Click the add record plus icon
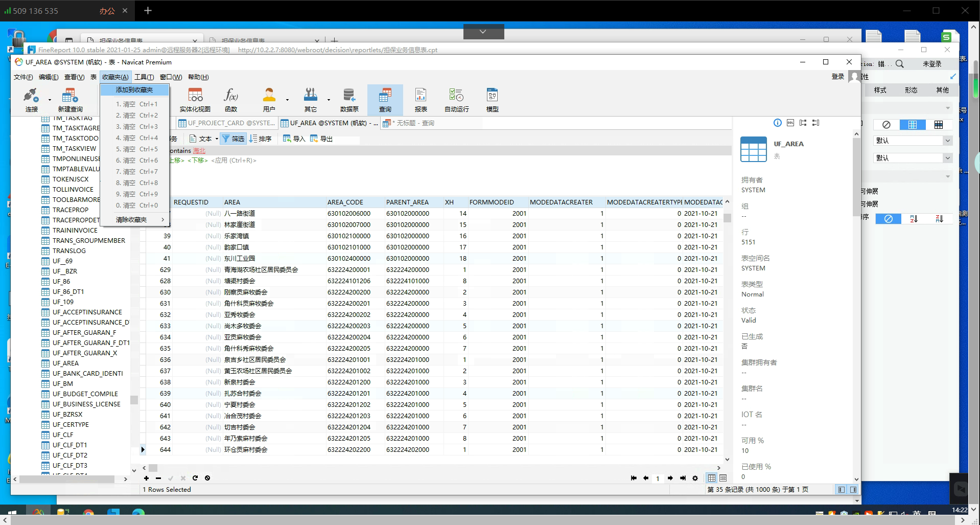 (146, 478)
